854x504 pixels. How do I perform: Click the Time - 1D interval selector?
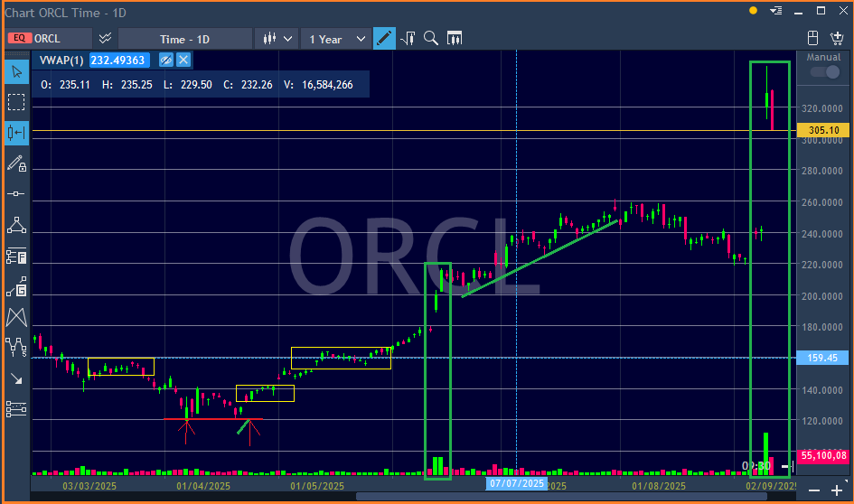pyautogui.click(x=184, y=39)
